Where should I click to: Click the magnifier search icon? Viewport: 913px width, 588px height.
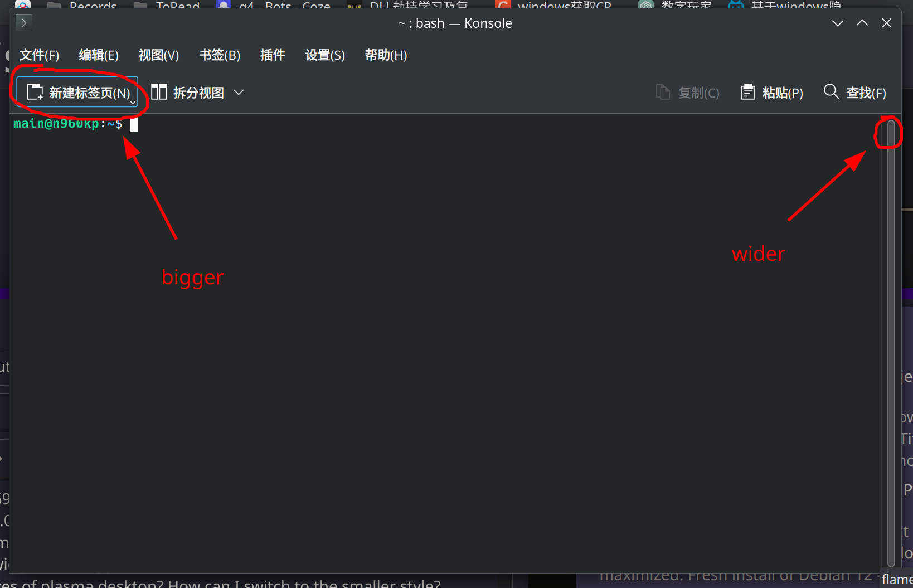(831, 91)
